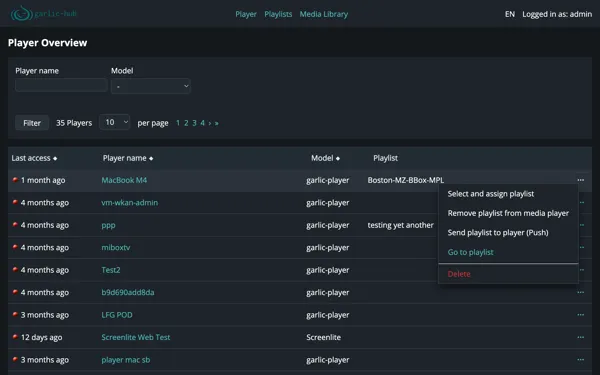Choose Delete in context menu
This screenshot has width=600, height=375.
(x=459, y=274)
